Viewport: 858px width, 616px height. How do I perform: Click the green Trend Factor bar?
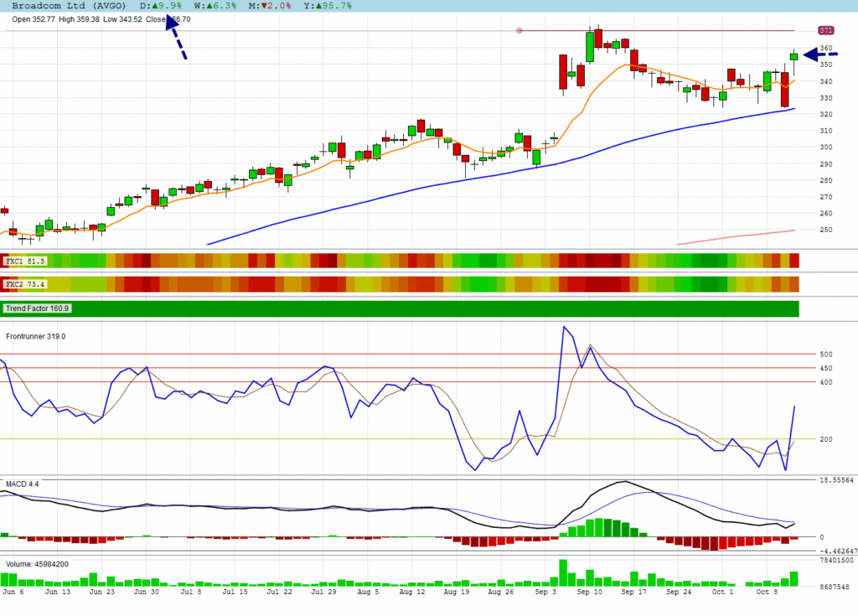[419, 308]
